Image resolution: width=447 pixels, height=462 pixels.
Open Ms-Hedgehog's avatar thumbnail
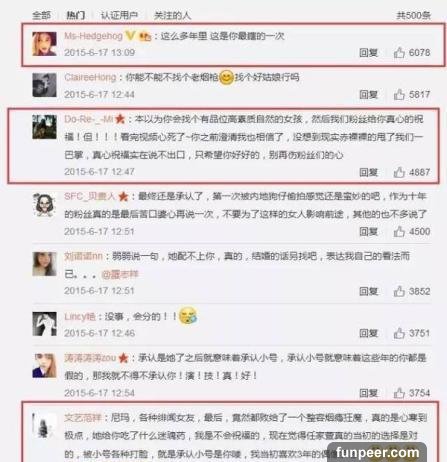pyautogui.click(x=44, y=44)
